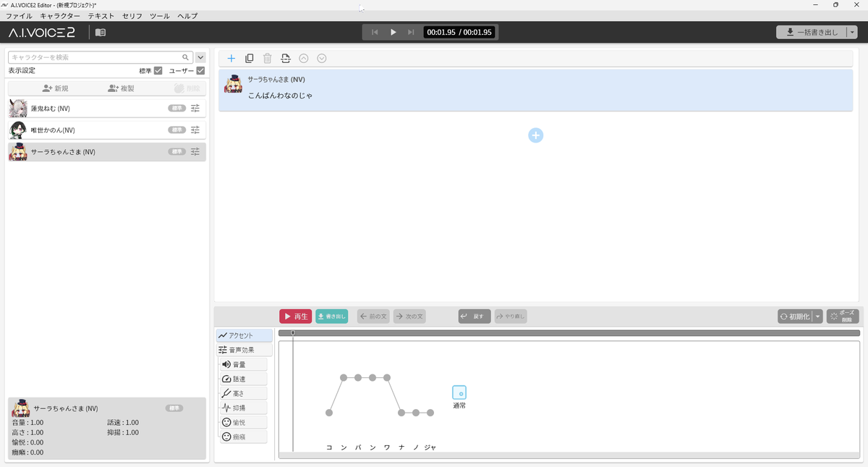Click the 前の文 previous sentence button
The height and width of the screenshot is (467, 868).
[x=373, y=316]
